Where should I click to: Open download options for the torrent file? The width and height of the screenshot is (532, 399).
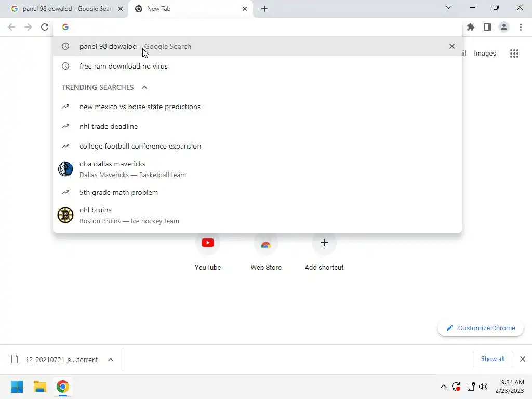point(111,360)
